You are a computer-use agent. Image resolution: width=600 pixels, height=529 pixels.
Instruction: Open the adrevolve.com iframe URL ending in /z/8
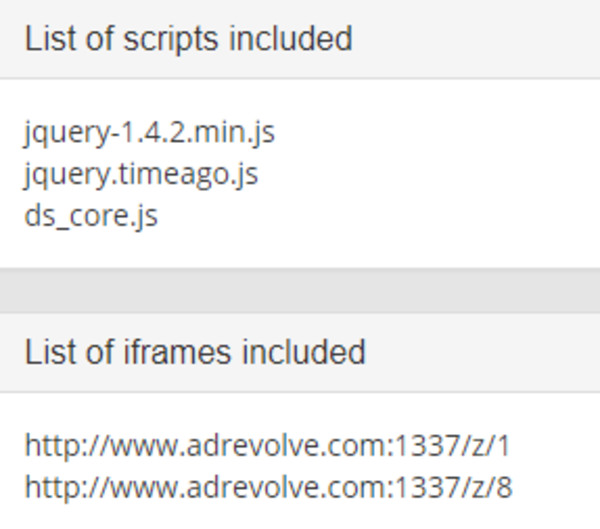tap(268, 487)
